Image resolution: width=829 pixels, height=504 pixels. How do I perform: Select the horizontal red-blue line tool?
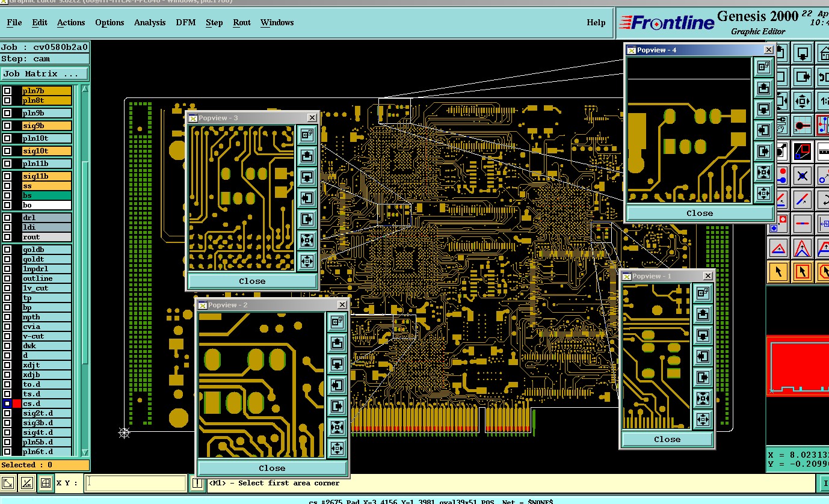point(802,223)
